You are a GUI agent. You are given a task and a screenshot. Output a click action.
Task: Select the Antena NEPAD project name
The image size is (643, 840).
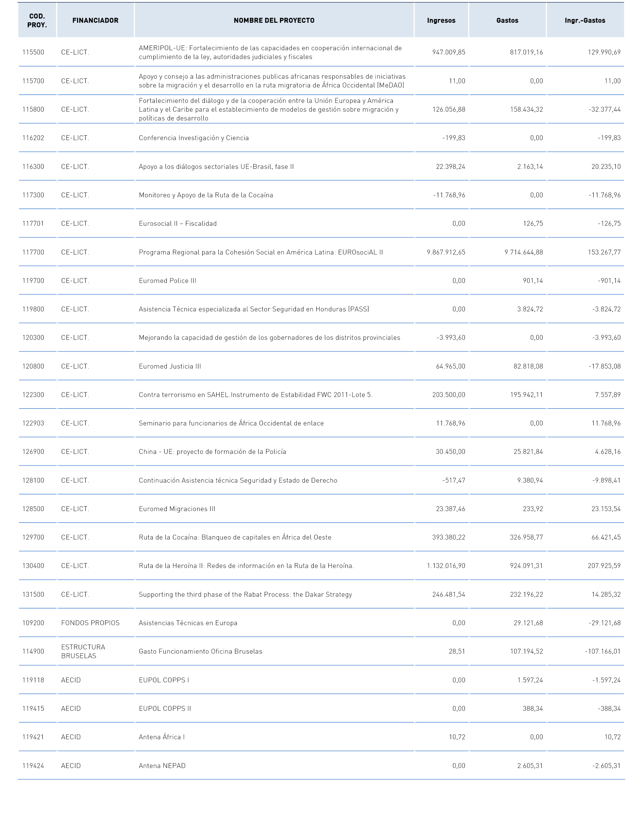162,766
